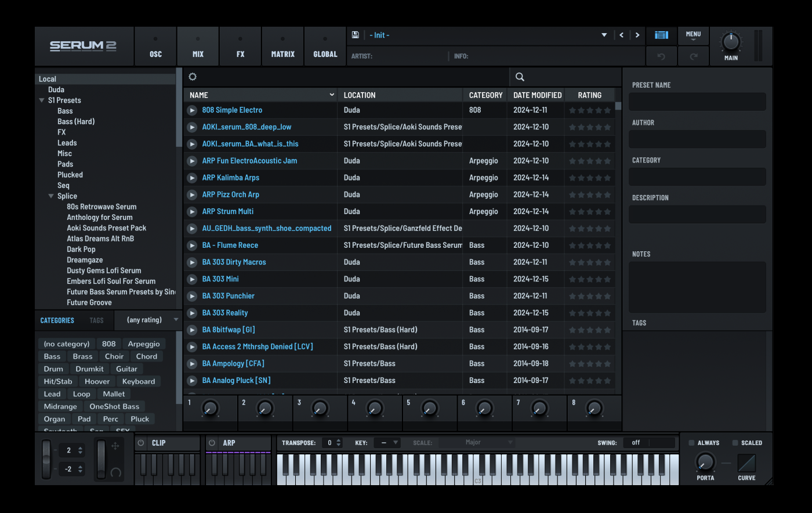Image resolution: width=812 pixels, height=513 pixels.
Task: Go to previous preset arrow
Action: pyautogui.click(x=622, y=35)
